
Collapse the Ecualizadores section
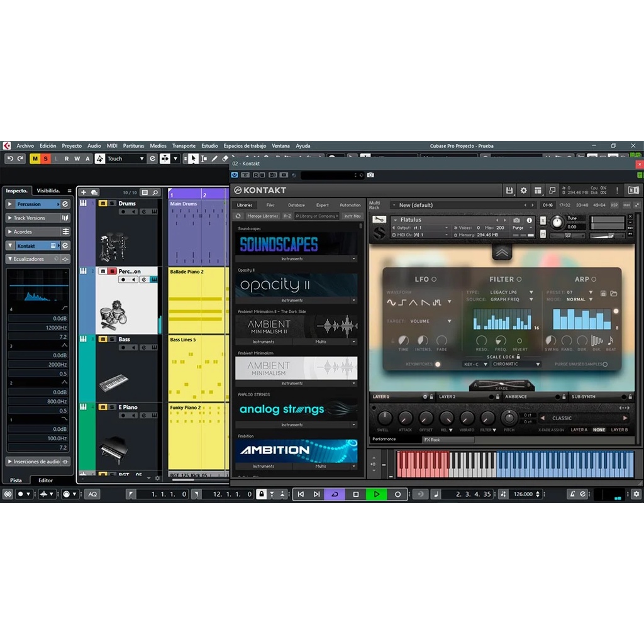point(10,259)
